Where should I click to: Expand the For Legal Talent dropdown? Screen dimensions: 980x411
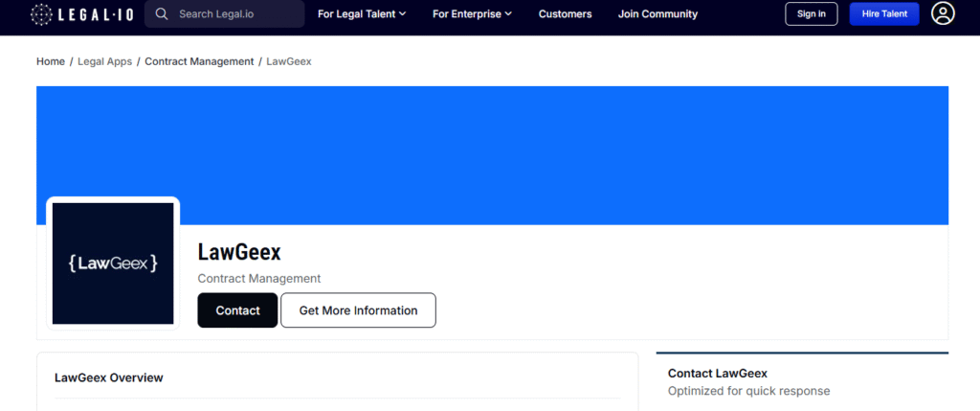[x=362, y=14]
